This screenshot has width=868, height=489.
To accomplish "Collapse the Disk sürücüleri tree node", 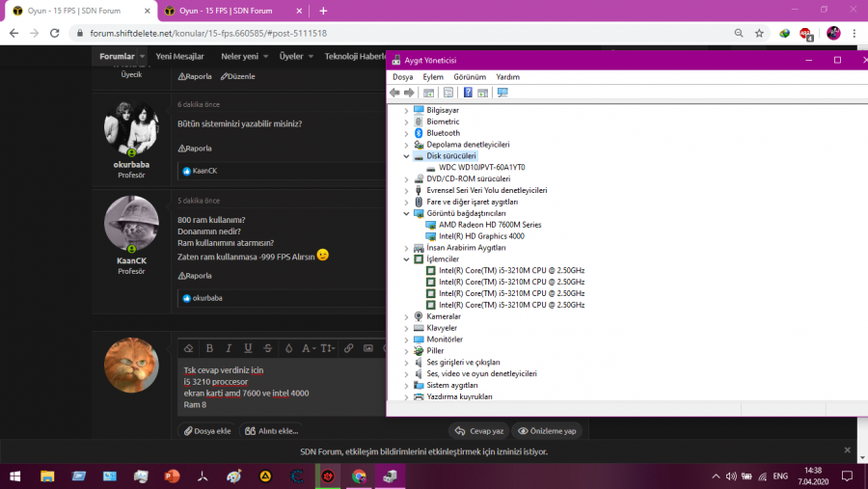I will tap(406, 156).
